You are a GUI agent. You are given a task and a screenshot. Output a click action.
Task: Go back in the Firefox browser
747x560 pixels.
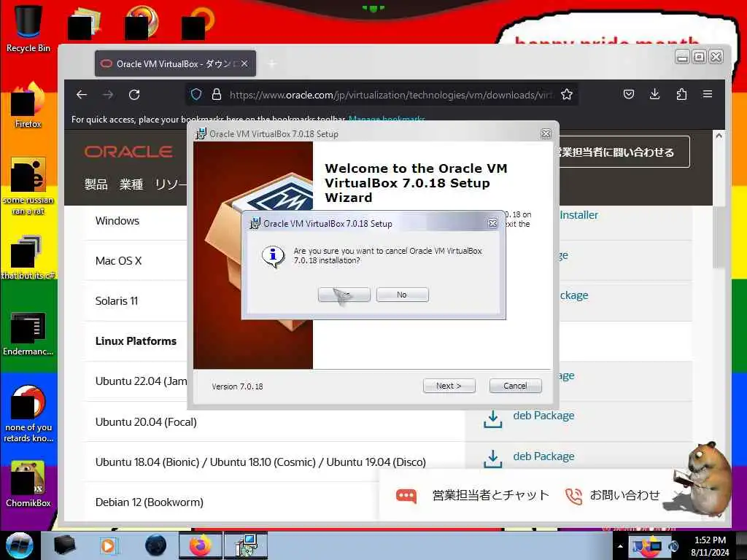click(82, 95)
